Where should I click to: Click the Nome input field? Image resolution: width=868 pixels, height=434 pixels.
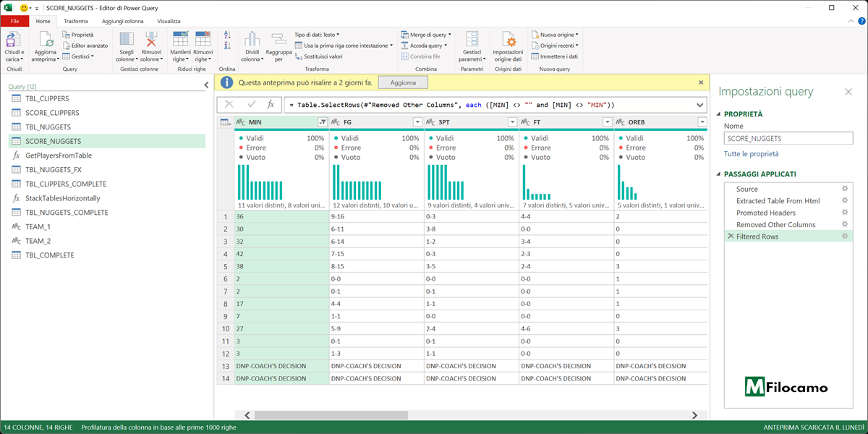click(788, 138)
